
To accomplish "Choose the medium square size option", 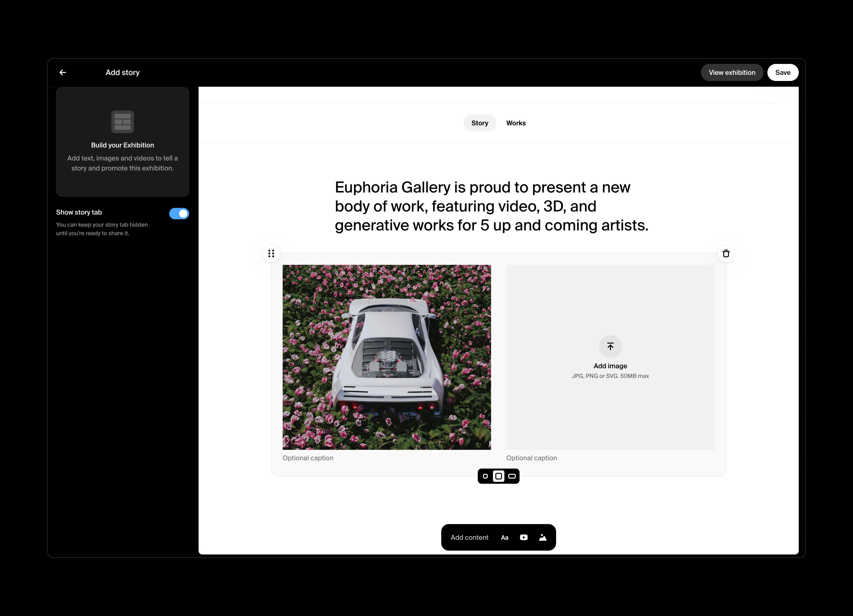I will tap(499, 476).
